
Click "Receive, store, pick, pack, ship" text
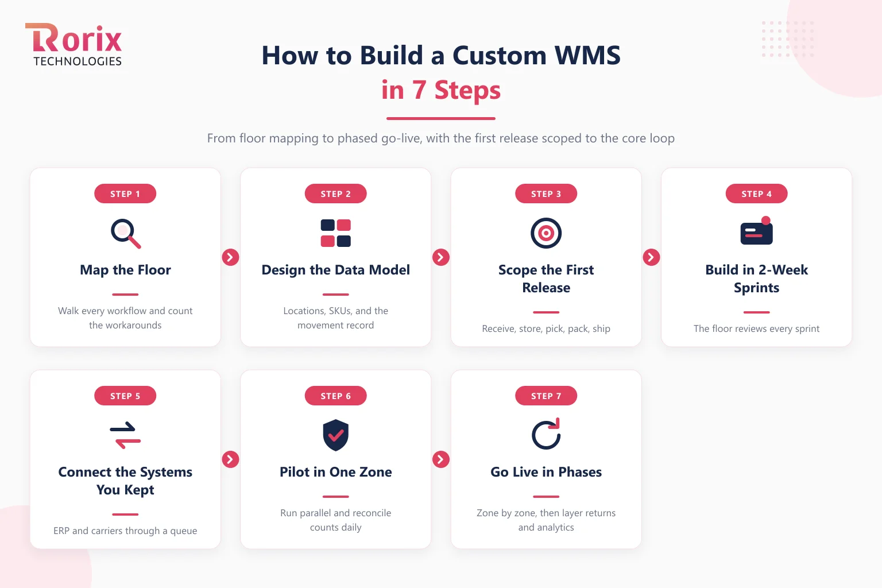[546, 328]
